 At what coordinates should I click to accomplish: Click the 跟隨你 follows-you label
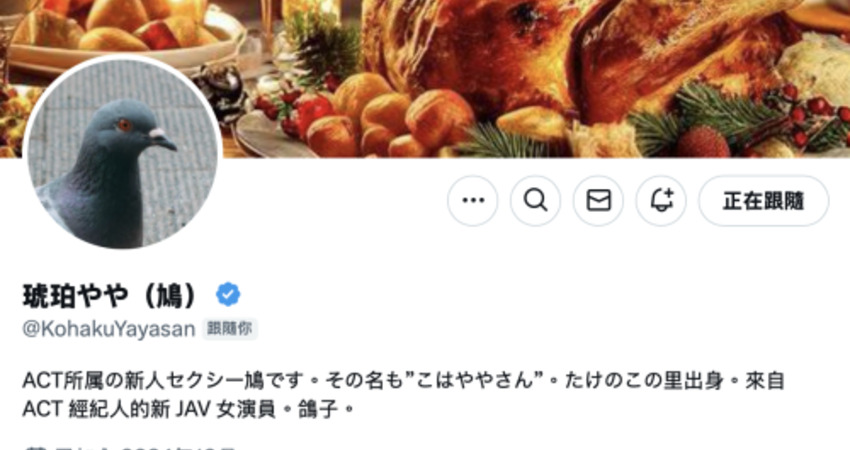(230, 329)
